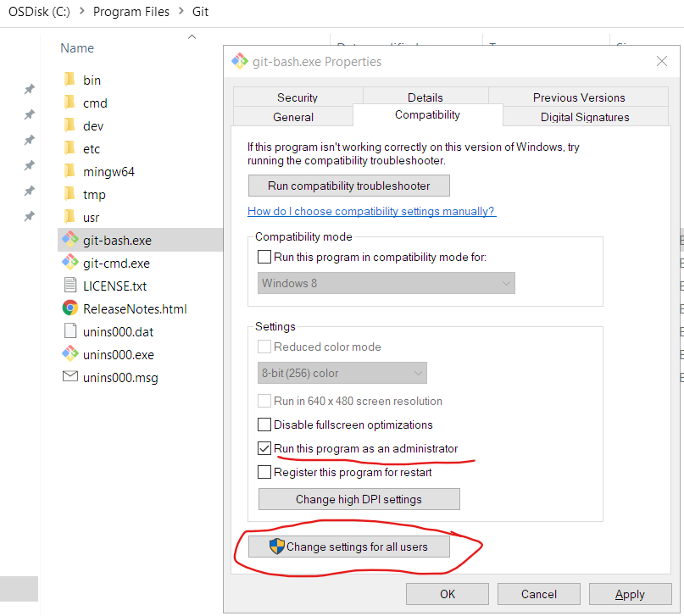Click Git in the breadcrumb path
Image resolution: width=684 pixels, height=616 pixels.
click(x=200, y=11)
